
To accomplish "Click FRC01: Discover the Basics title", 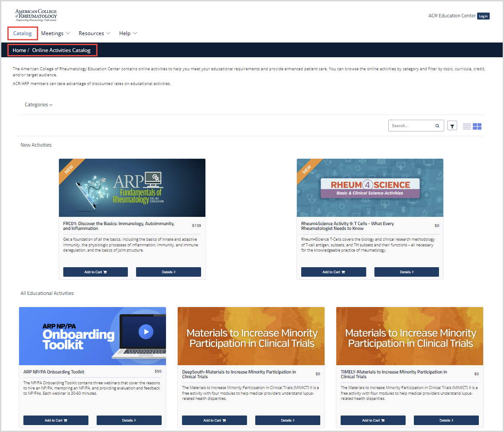I will point(119,226).
